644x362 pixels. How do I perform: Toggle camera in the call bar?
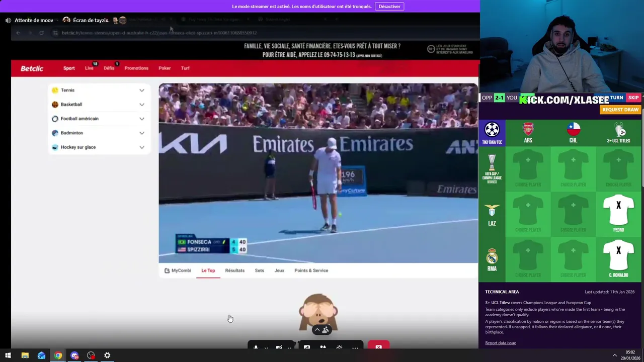pyautogui.click(x=279, y=347)
